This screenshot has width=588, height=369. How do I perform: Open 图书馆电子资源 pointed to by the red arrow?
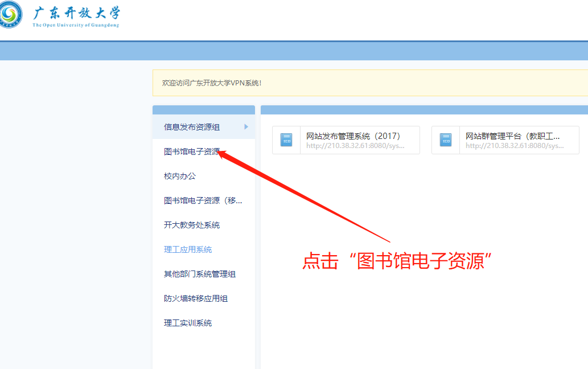coord(192,151)
